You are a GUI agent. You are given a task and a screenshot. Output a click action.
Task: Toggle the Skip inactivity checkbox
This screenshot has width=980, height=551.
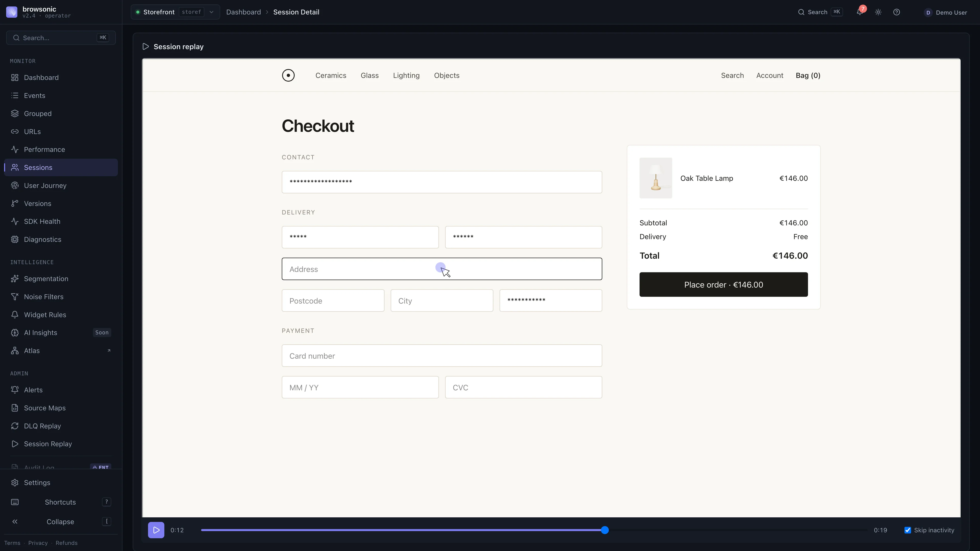[x=908, y=530]
